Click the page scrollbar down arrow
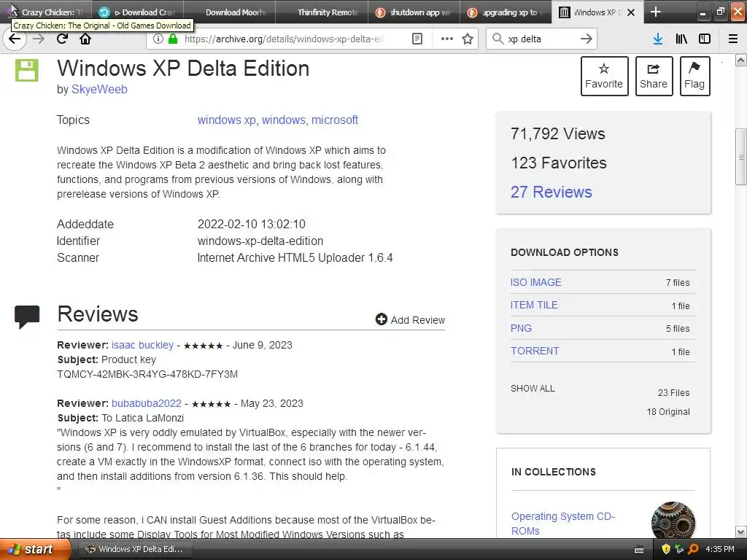747x560 pixels. pos(741,532)
